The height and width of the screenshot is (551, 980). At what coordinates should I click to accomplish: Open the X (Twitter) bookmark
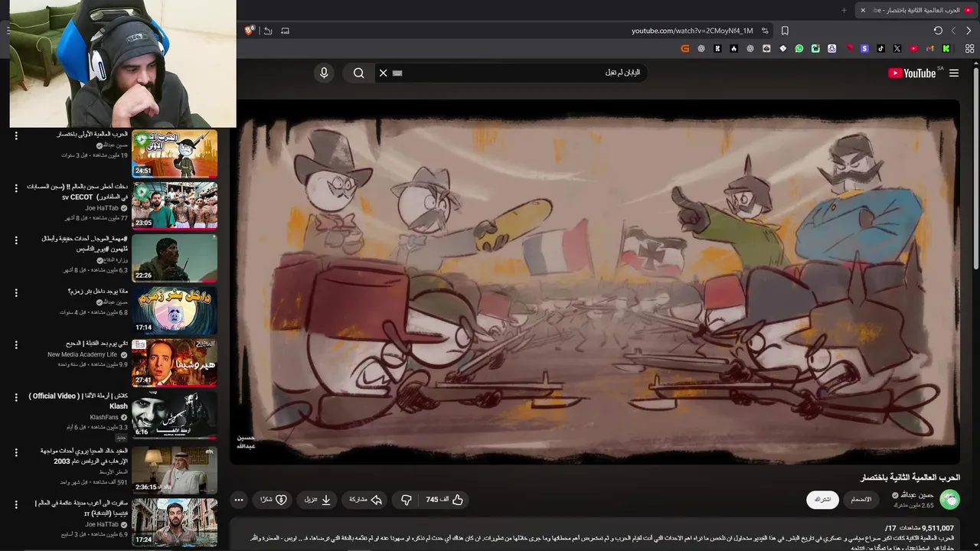click(x=897, y=48)
